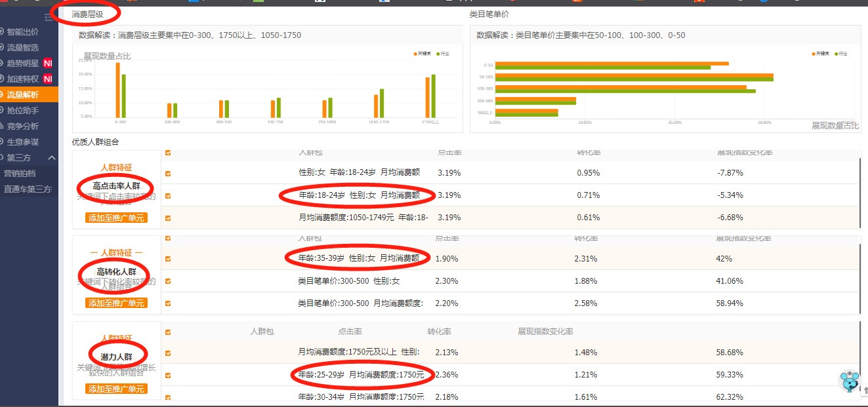
Task: Click 点击率 column header in 潜力人群 table
Action: click(350, 332)
